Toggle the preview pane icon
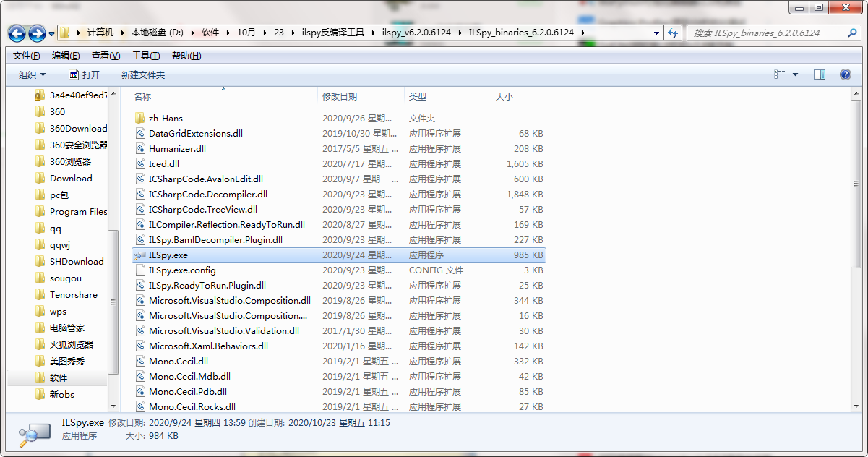This screenshot has height=457, width=868. coord(819,74)
